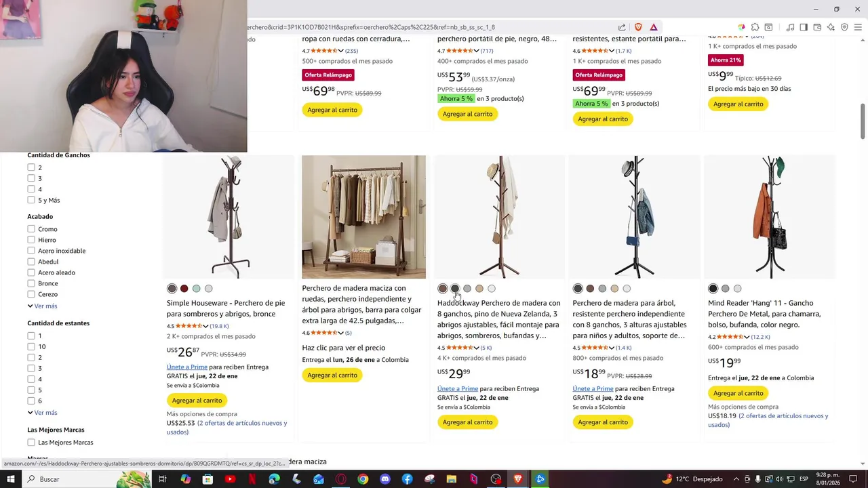
Task: Open Brave main hamburger menu
Action: (x=859, y=27)
